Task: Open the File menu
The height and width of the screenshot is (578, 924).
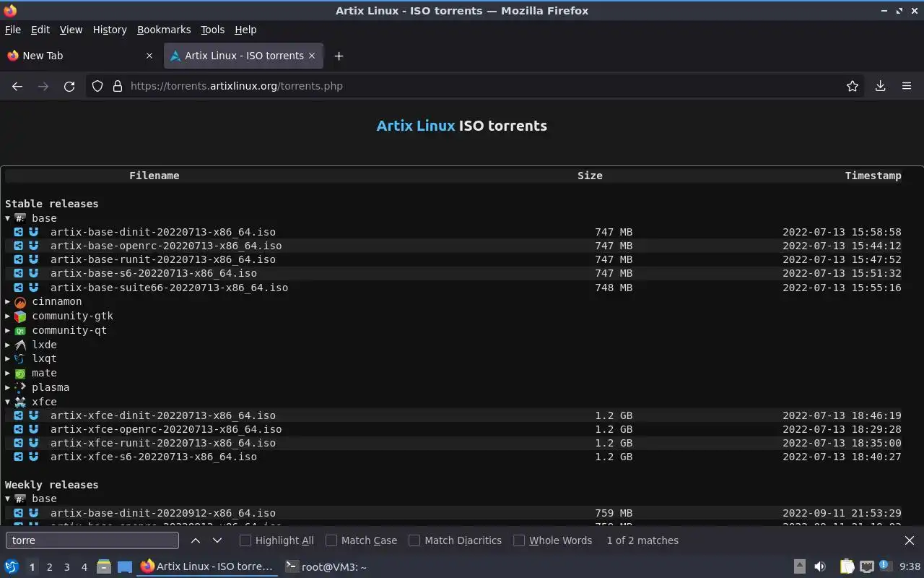Action: click(13, 30)
